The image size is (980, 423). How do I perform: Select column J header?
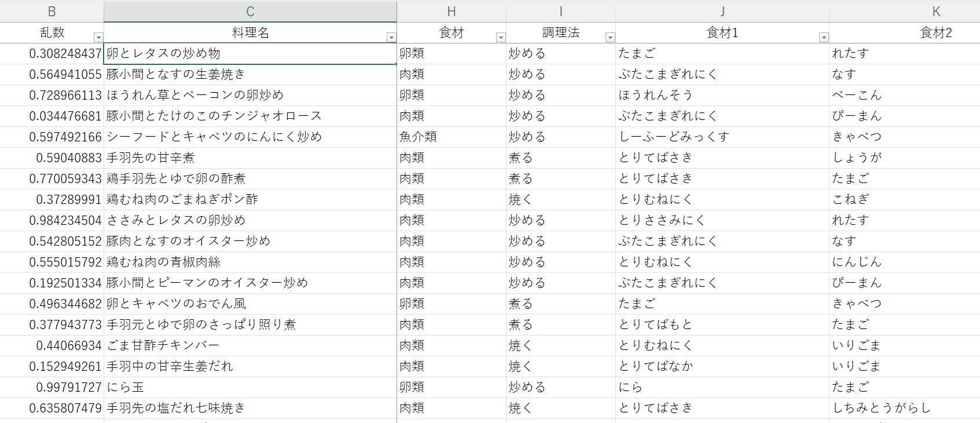point(722,12)
